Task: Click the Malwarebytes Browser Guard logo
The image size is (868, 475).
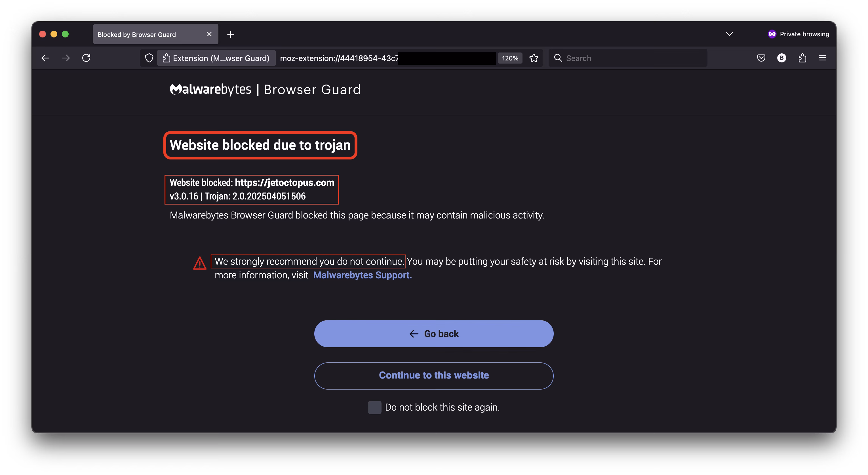Action: click(x=265, y=89)
